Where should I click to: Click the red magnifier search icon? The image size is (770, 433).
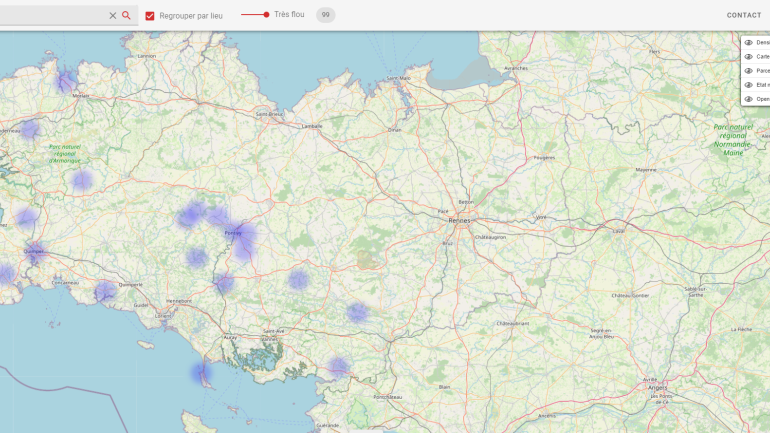tap(126, 15)
